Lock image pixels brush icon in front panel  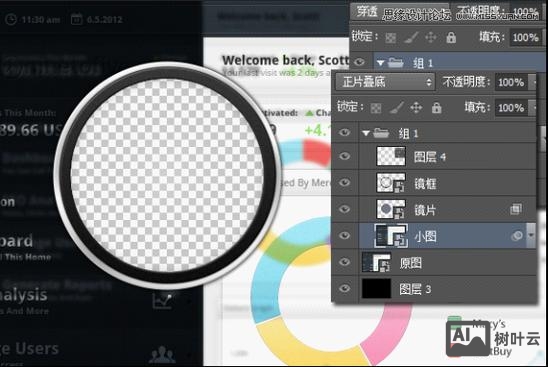point(397,108)
